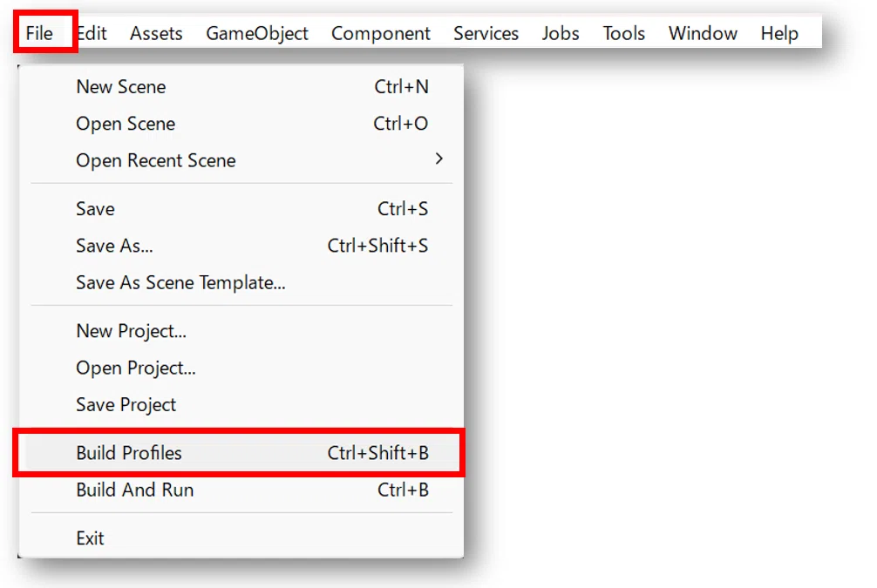Open the Help menu
877x588 pixels.
tap(779, 33)
